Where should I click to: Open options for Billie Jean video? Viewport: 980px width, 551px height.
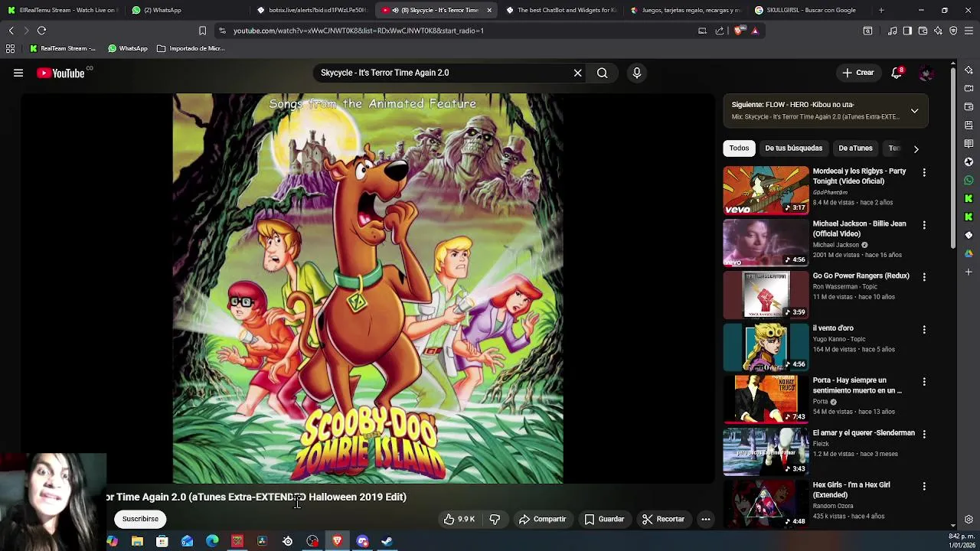coord(924,225)
